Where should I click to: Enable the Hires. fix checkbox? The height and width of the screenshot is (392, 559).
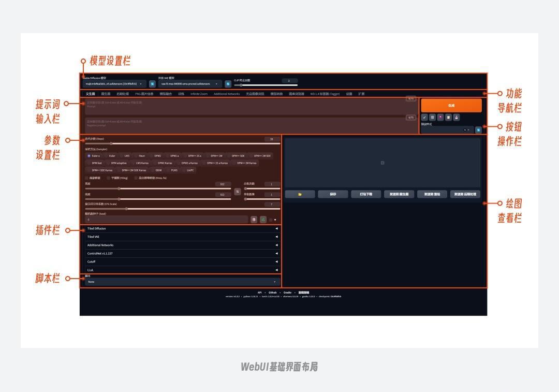(136, 178)
